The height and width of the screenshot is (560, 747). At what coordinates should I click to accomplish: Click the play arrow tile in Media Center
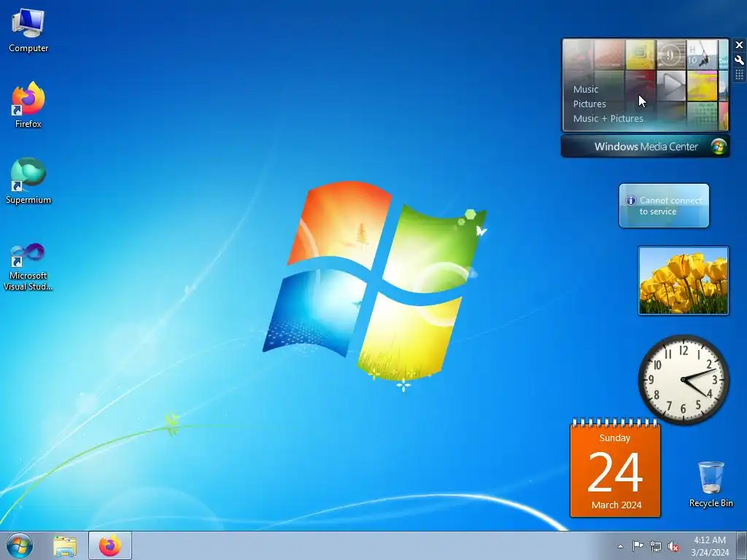point(671,86)
